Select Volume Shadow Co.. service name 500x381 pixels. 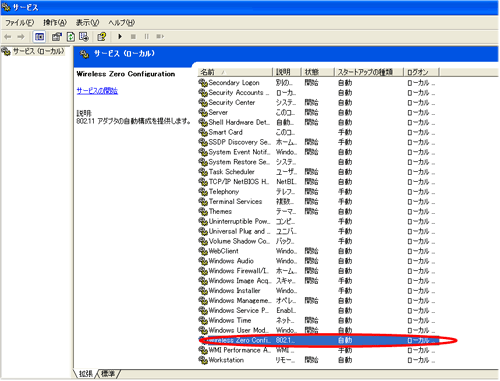[239, 241]
